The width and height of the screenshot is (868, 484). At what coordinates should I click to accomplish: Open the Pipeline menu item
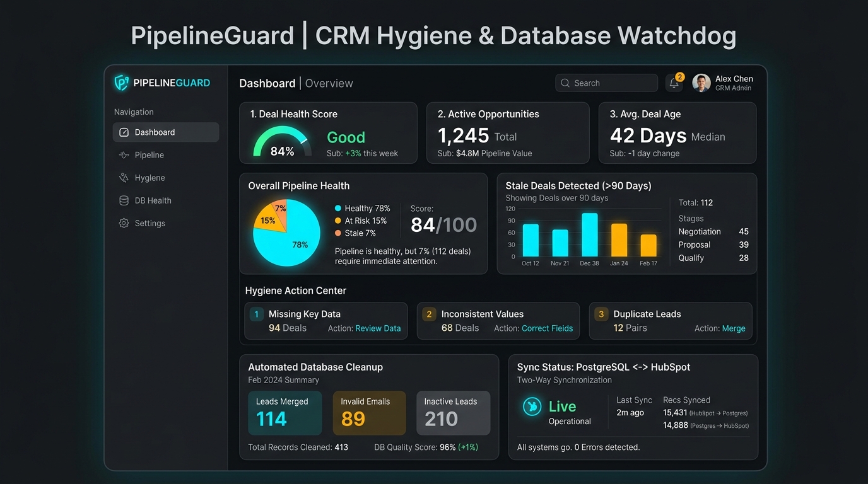[166, 155]
